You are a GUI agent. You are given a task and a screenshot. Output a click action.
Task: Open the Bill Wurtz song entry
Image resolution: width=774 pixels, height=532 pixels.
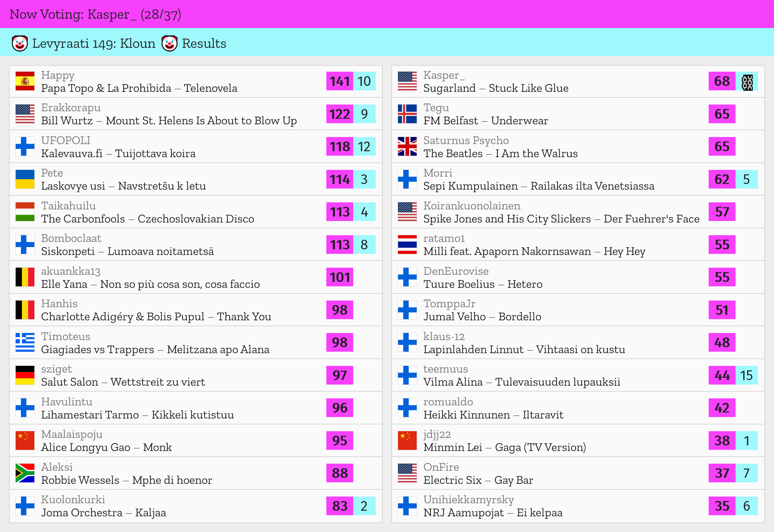(169, 121)
